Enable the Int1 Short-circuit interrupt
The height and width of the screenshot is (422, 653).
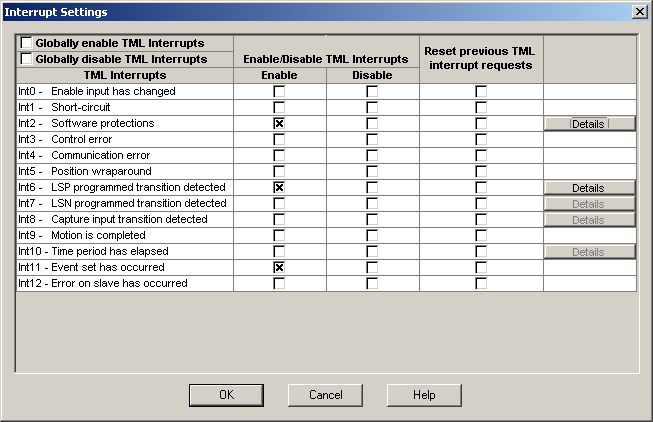click(280, 107)
